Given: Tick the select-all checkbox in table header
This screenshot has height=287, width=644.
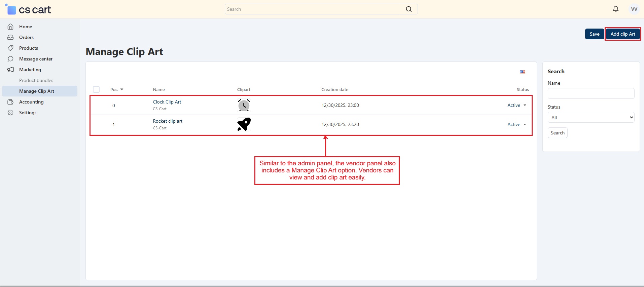Looking at the screenshot, I should pos(96,89).
